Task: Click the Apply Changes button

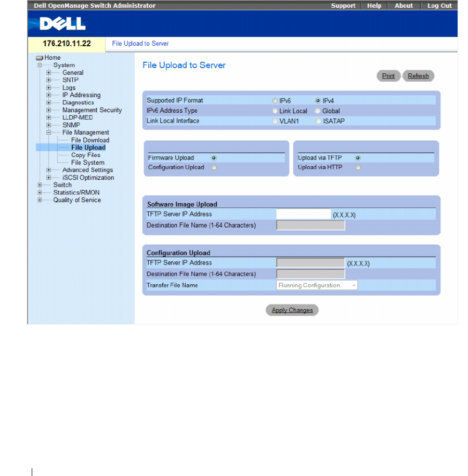Action: pyautogui.click(x=292, y=310)
